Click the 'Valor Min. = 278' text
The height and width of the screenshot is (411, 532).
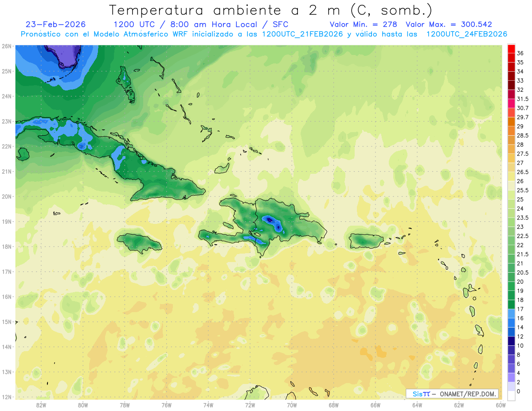point(363,24)
